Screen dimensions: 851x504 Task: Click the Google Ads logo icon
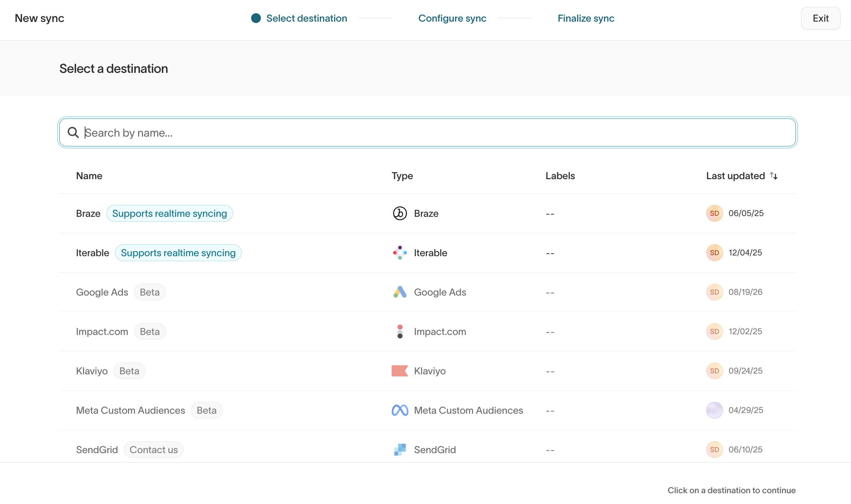[400, 292]
